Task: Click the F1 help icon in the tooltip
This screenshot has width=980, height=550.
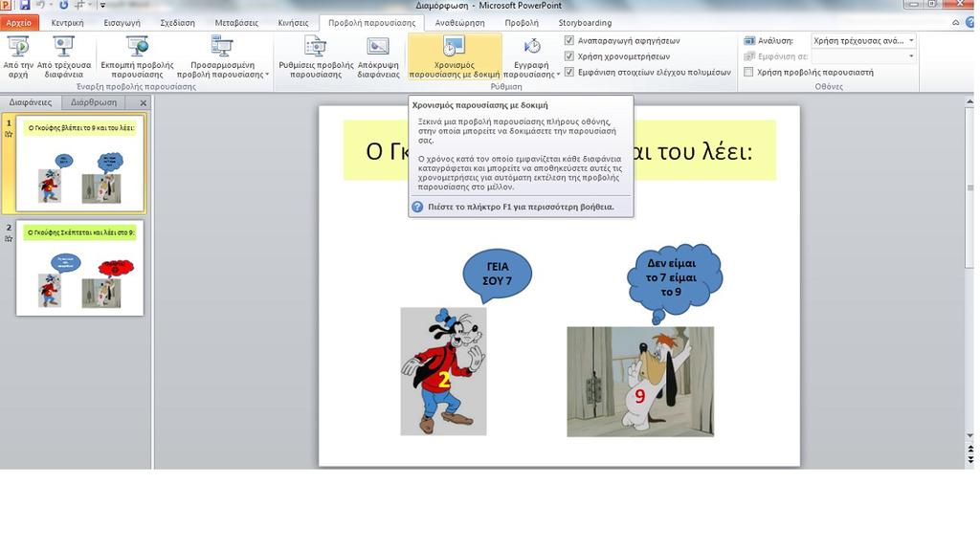Action: coord(417,207)
